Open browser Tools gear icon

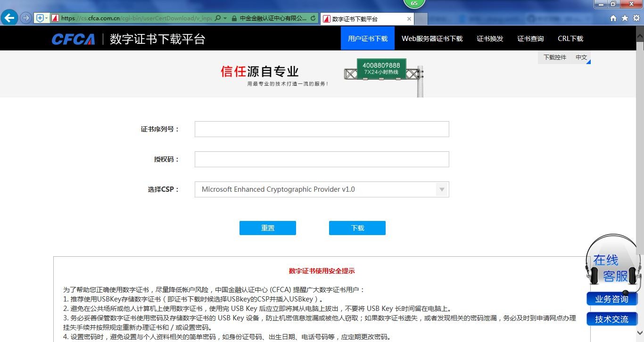point(636,18)
